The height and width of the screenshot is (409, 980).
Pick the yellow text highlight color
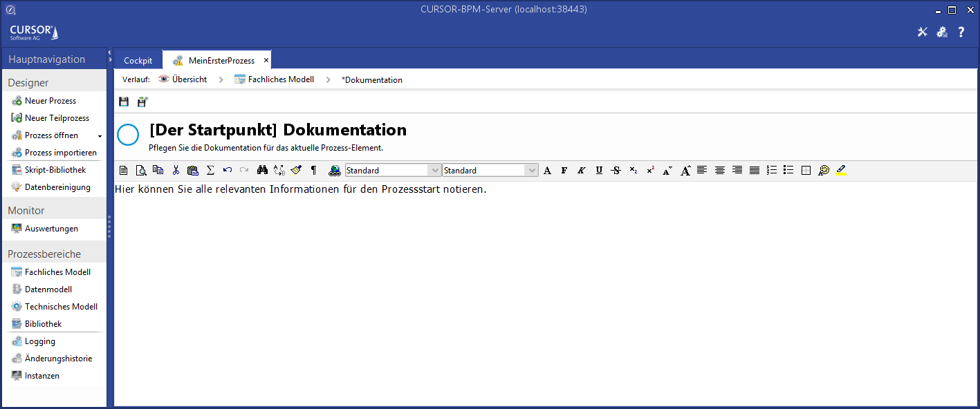(841, 170)
